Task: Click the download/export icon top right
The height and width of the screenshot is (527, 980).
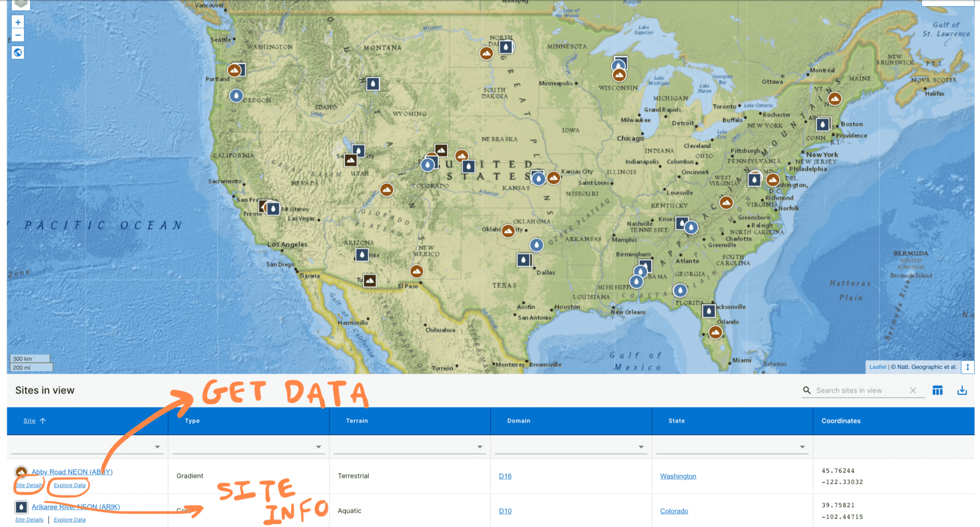Action: 963,390
